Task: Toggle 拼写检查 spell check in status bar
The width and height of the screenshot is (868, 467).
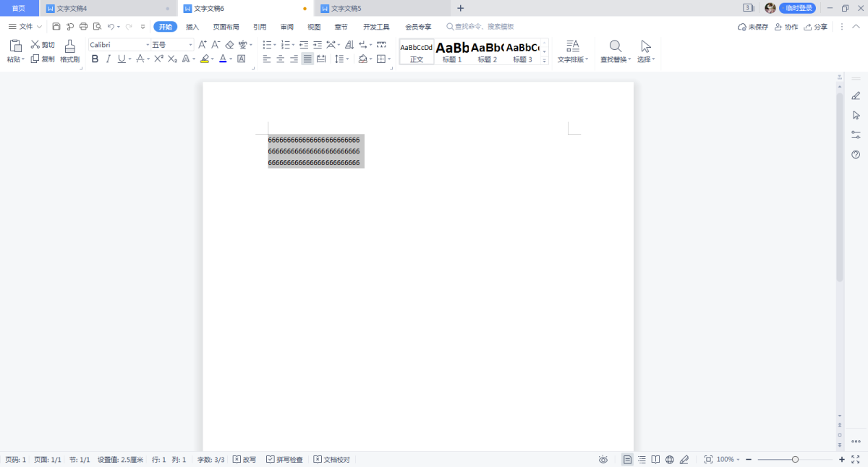Action: (x=284, y=460)
